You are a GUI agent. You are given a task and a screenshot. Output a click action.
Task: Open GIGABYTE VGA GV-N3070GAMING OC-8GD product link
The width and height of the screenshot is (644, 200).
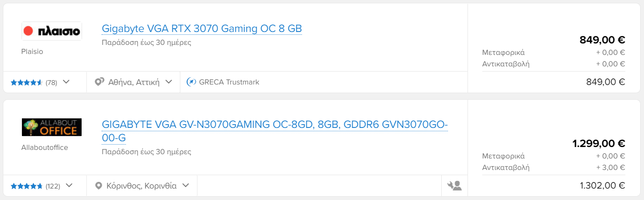click(x=275, y=131)
